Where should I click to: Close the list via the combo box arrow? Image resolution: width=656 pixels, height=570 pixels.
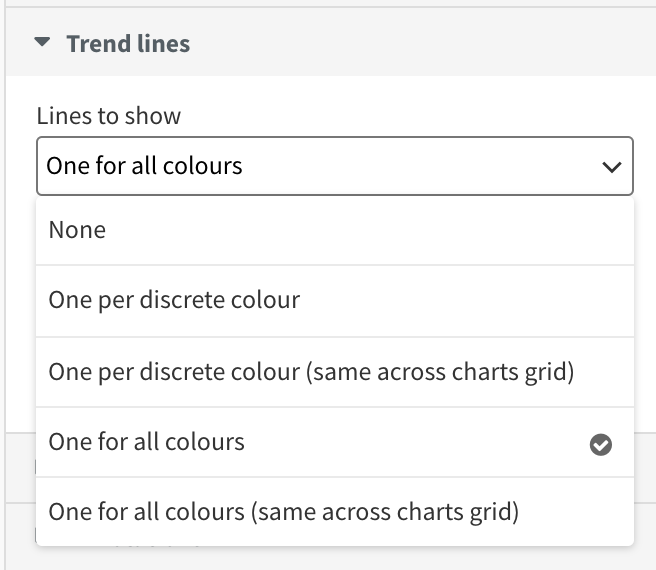tap(612, 167)
